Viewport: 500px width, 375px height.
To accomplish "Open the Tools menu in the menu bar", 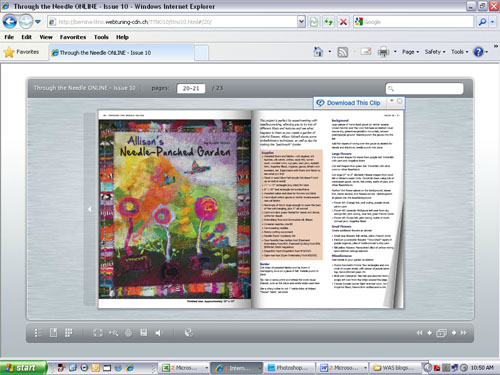I will pyautogui.click(x=101, y=37).
